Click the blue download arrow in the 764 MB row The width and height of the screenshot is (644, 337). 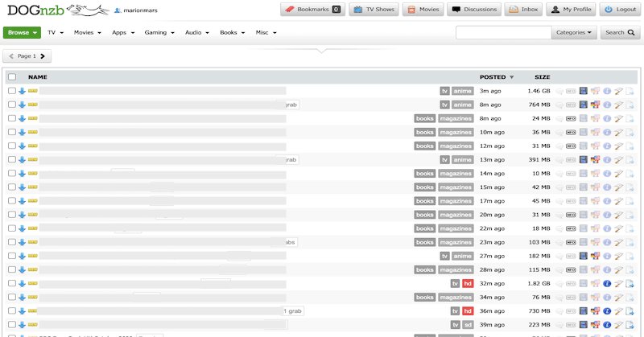pyautogui.click(x=23, y=105)
